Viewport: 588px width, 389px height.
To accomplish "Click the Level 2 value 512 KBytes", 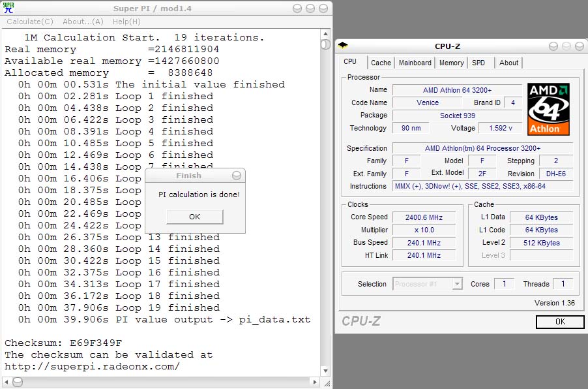I will 541,243.
